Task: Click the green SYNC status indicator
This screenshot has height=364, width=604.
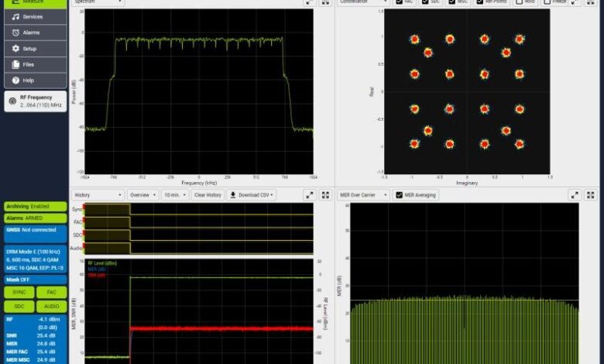Action: pyautogui.click(x=19, y=293)
